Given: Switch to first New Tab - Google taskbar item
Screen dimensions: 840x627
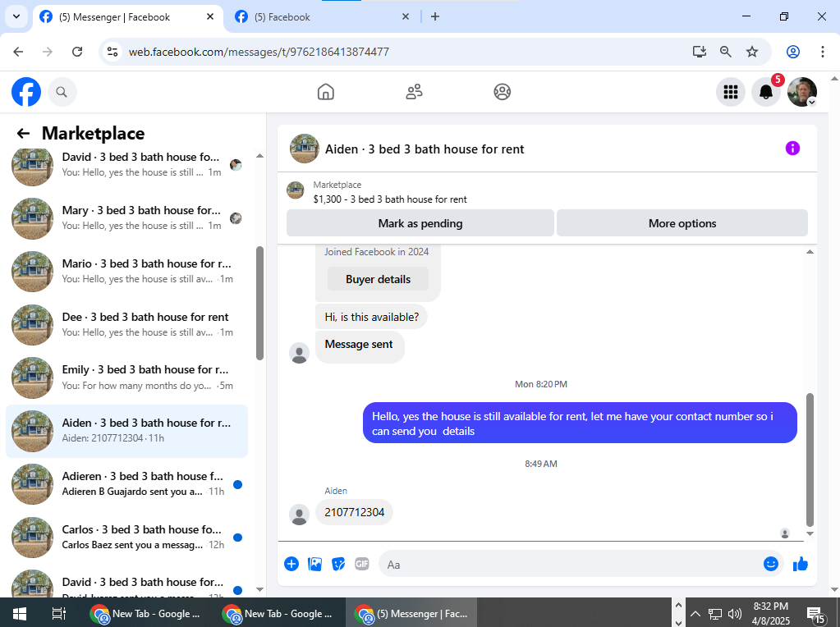Looking at the screenshot, I should pos(145,614).
